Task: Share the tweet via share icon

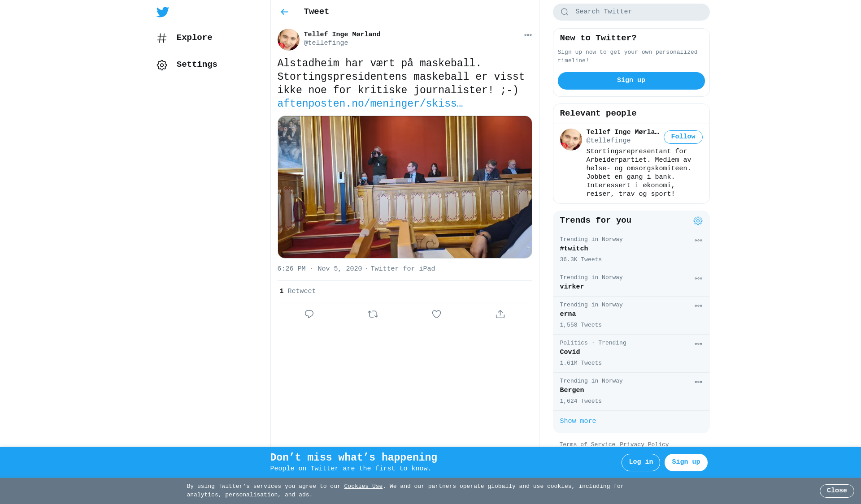Action: 500,314
